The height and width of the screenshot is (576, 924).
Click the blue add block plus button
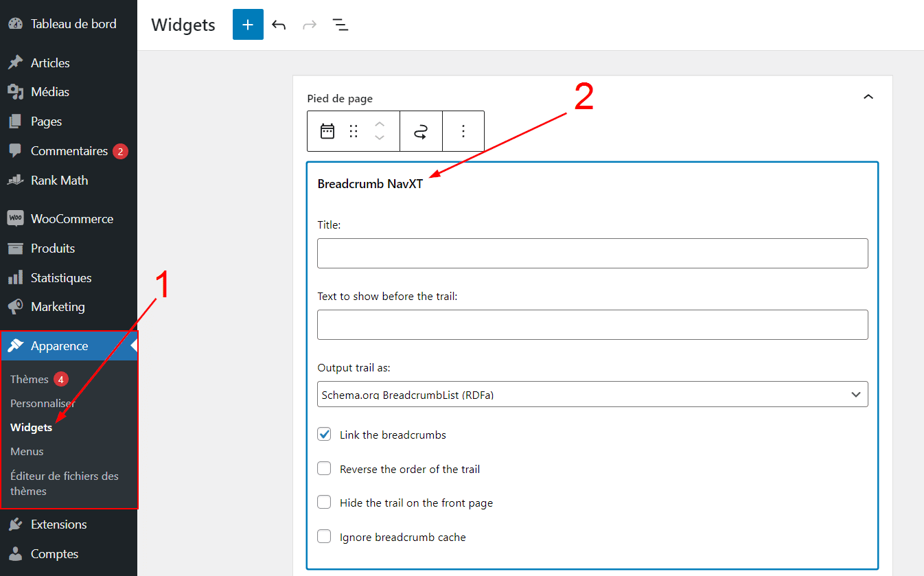(248, 25)
